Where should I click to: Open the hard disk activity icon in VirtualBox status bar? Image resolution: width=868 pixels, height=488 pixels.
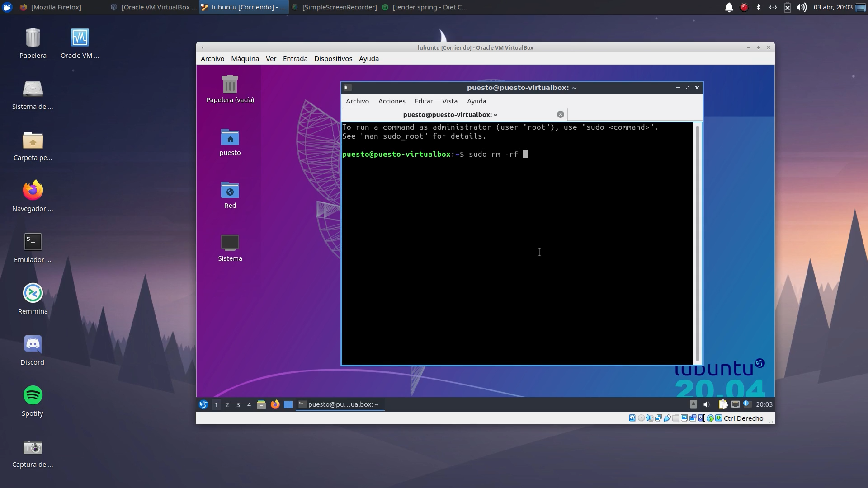pos(632,418)
